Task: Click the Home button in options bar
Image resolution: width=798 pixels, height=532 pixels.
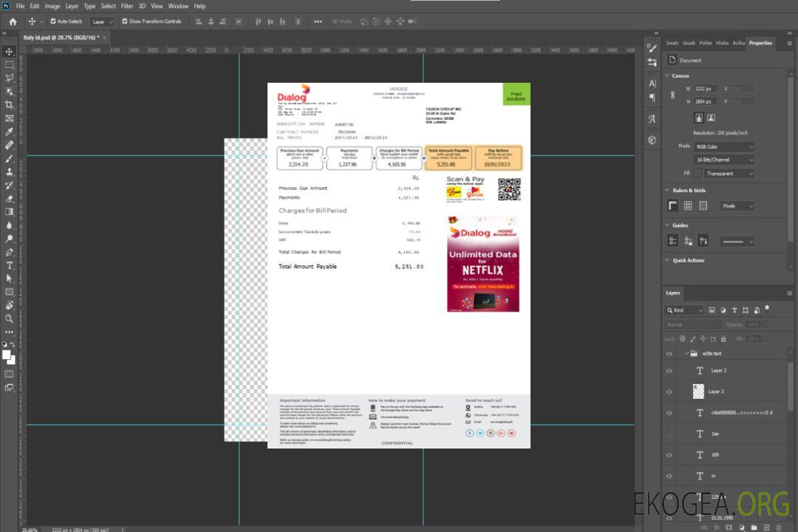Action: (x=13, y=21)
